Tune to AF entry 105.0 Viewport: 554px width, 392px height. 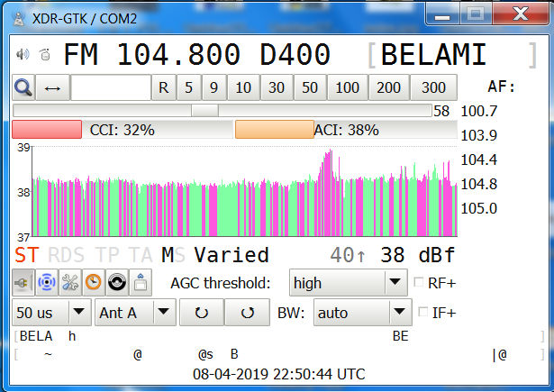pos(478,208)
